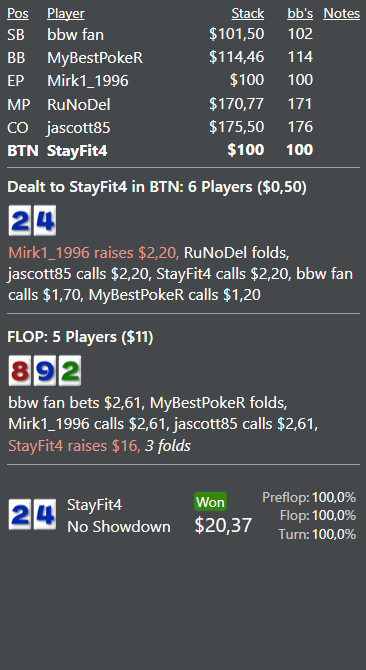Click the Stack column header
The image size is (366, 670).
coord(248,14)
